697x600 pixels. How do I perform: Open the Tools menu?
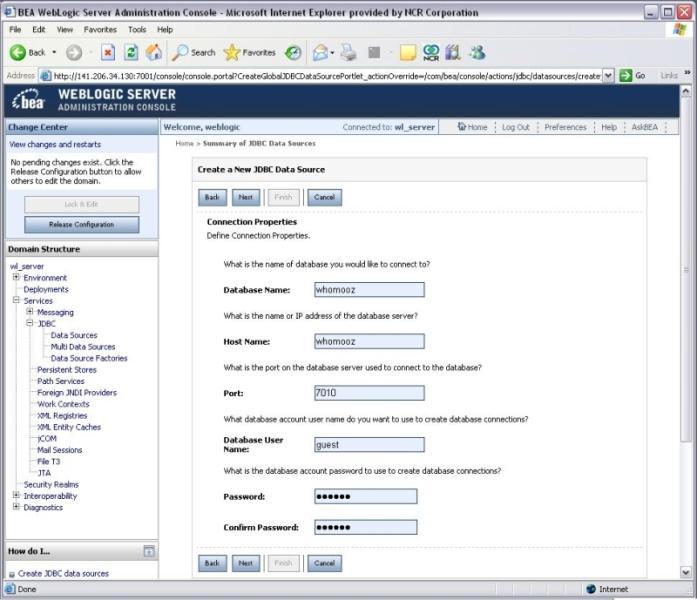click(137, 29)
